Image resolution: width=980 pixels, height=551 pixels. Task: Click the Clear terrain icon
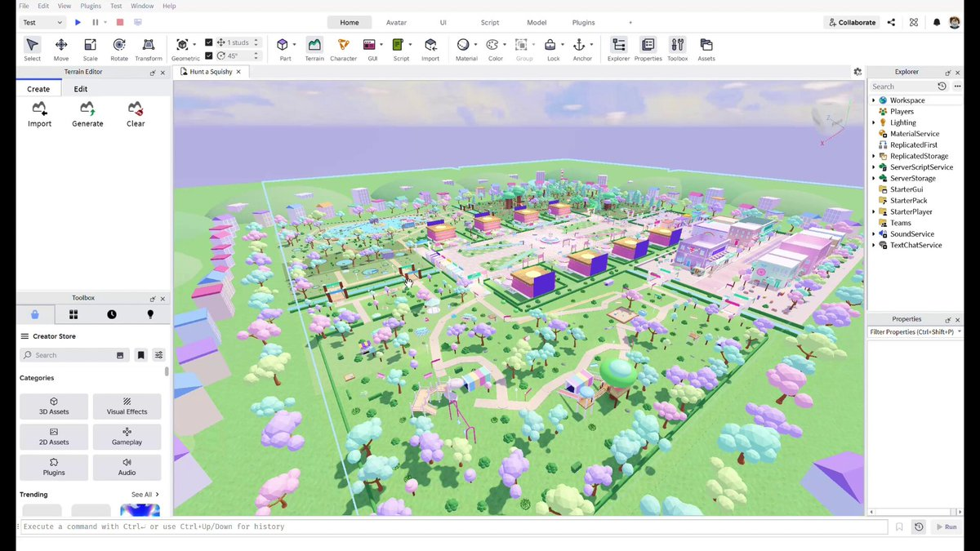[136, 113]
